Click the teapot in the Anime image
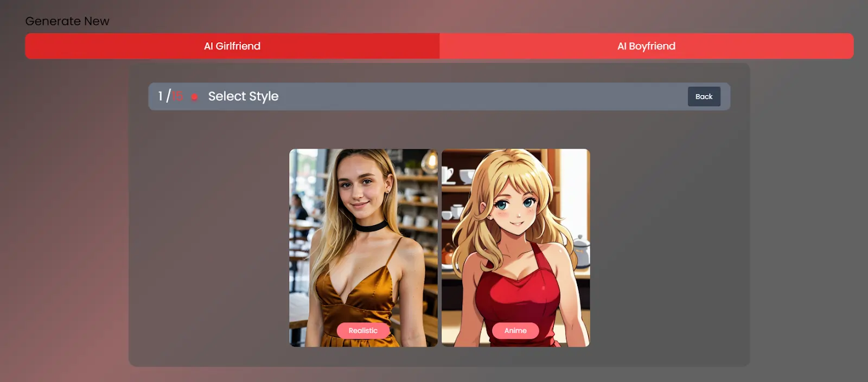Screen dimensions: 868x382 click(x=580, y=251)
